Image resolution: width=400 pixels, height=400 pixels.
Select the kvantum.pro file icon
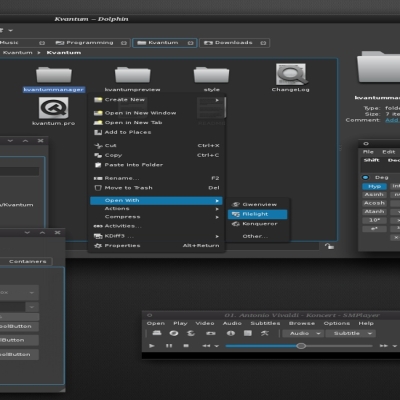[53, 108]
